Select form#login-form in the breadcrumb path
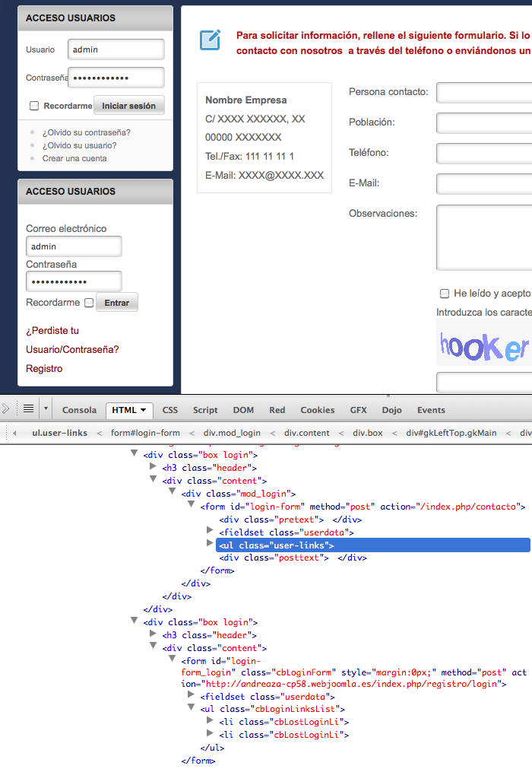This screenshot has width=532, height=769. point(145,433)
